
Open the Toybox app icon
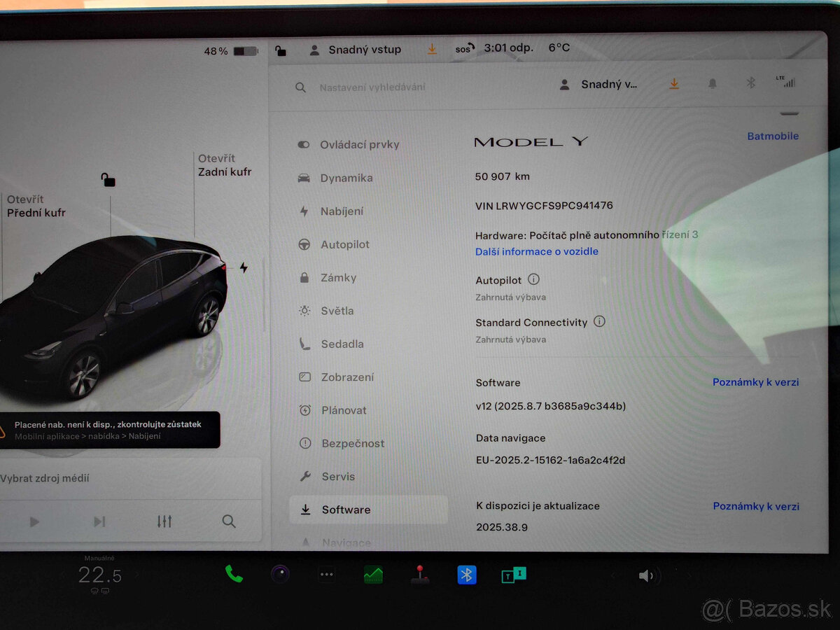[x=512, y=575]
